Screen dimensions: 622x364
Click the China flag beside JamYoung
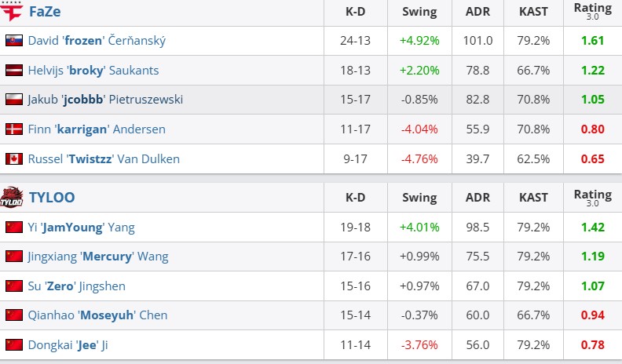[x=13, y=227]
